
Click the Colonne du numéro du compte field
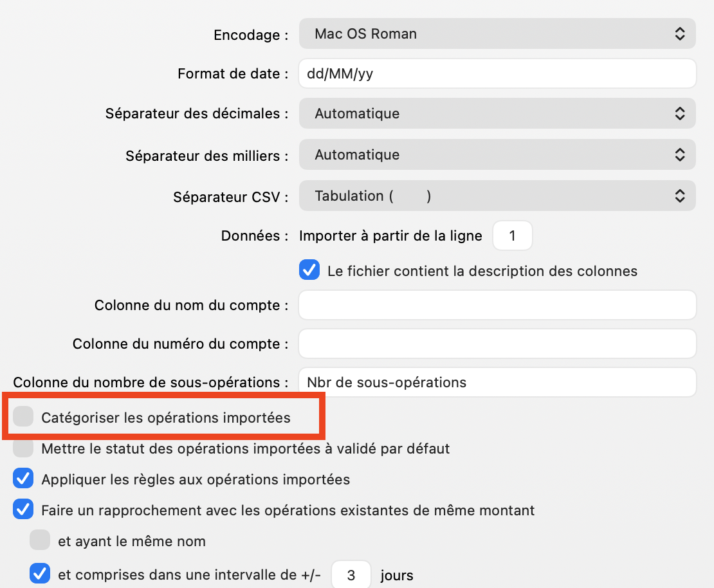[497, 344]
